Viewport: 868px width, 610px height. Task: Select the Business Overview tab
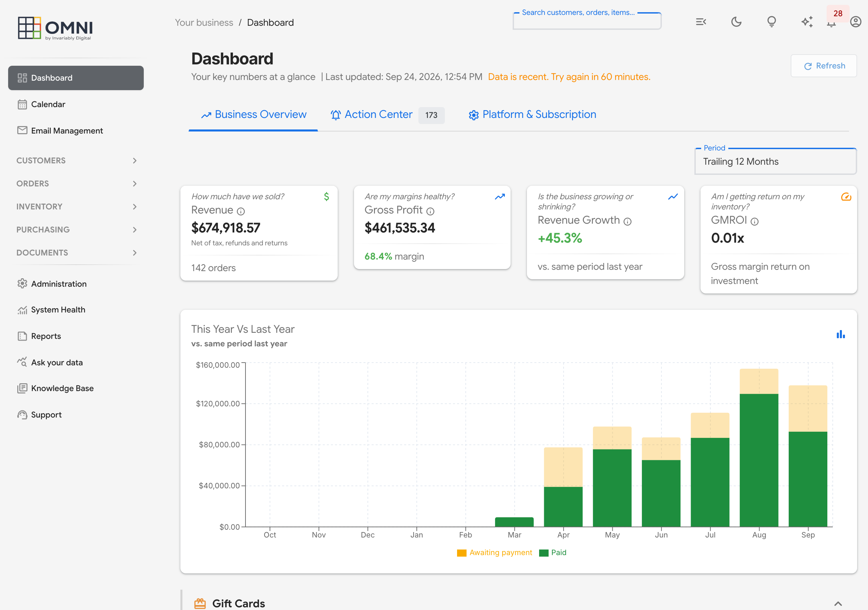pos(253,115)
